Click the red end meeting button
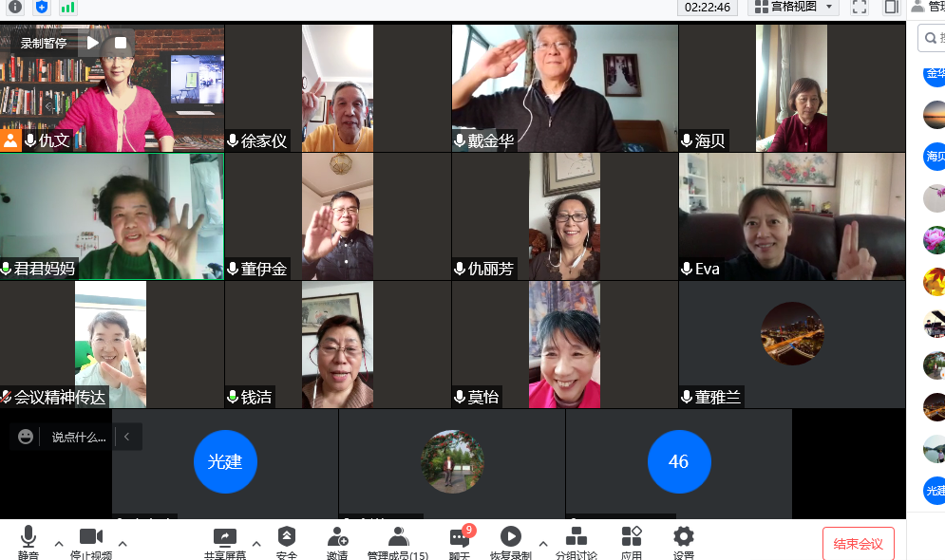 [858, 544]
